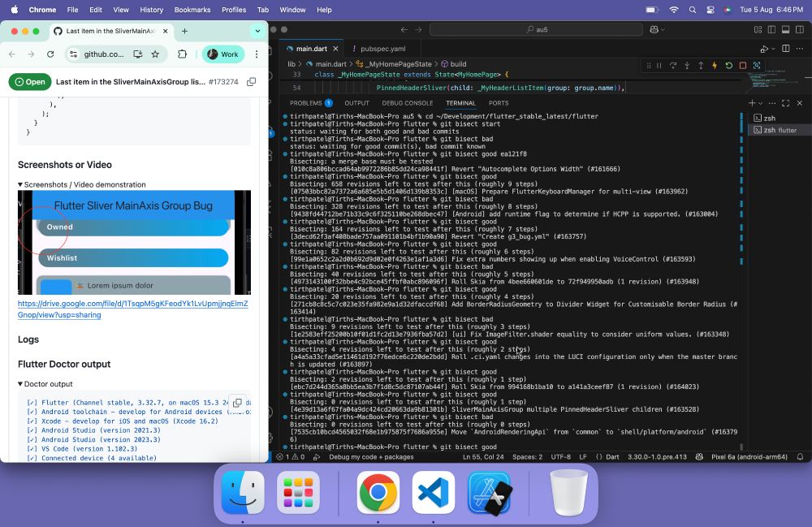Toggle primary side bar in VS Code

[x=771, y=29]
